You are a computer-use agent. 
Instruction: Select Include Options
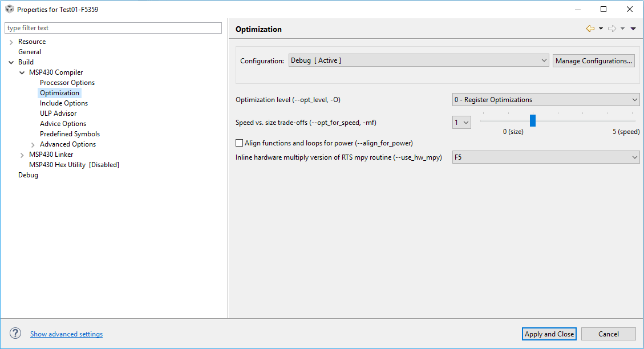click(x=64, y=103)
